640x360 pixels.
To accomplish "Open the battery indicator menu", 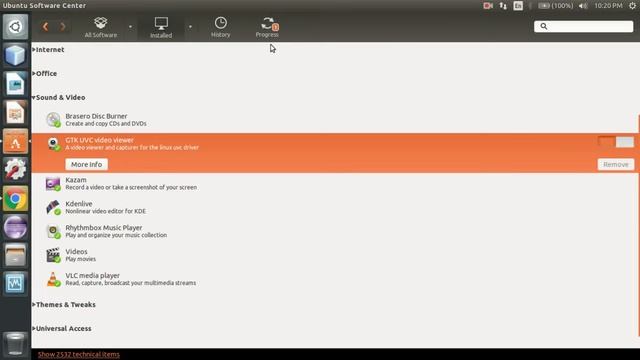I will tap(556, 6).
